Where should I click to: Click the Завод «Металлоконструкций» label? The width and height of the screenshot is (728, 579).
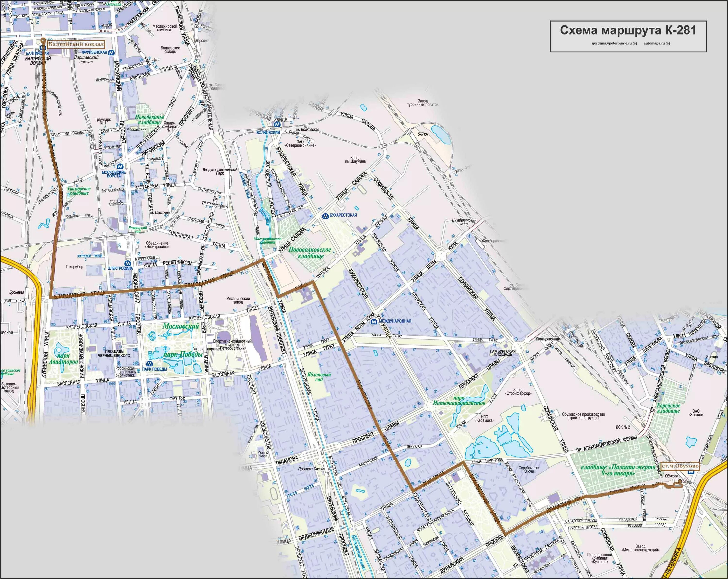pos(640,548)
